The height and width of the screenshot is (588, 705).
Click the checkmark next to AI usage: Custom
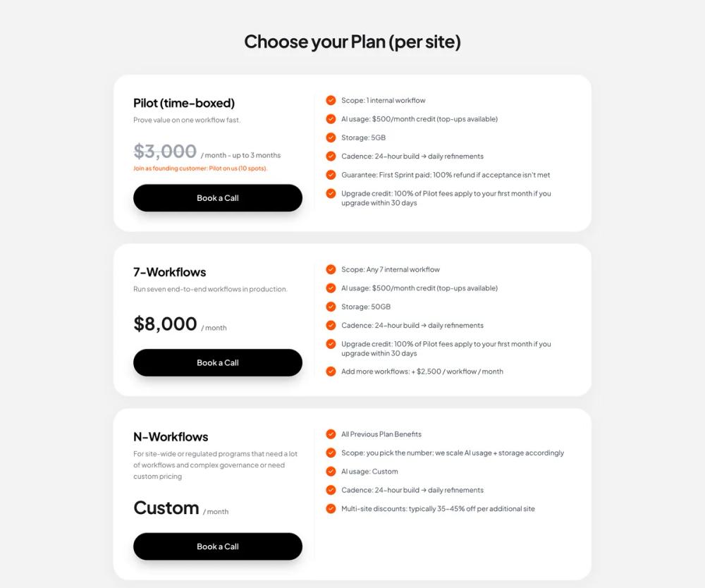click(x=331, y=472)
